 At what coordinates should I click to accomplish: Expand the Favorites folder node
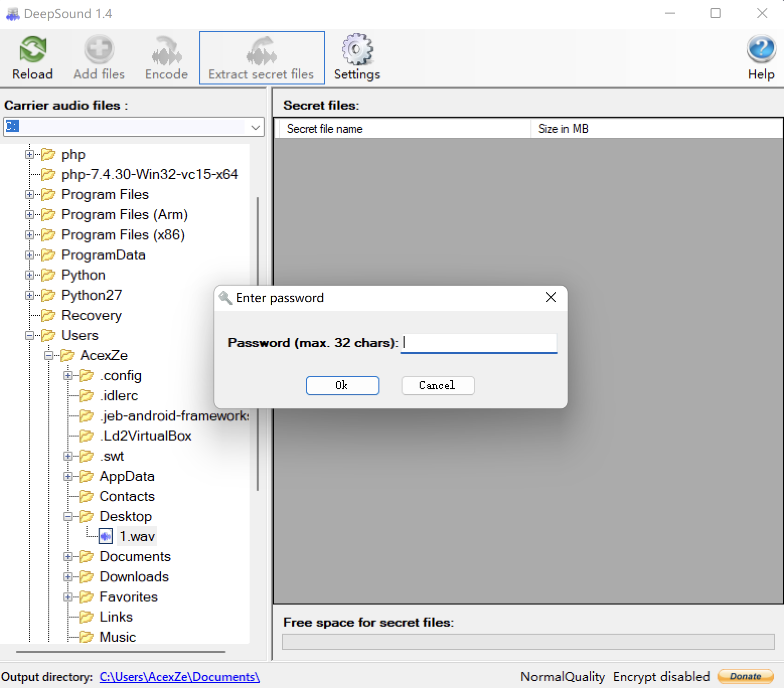pyautogui.click(x=68, y=597)
